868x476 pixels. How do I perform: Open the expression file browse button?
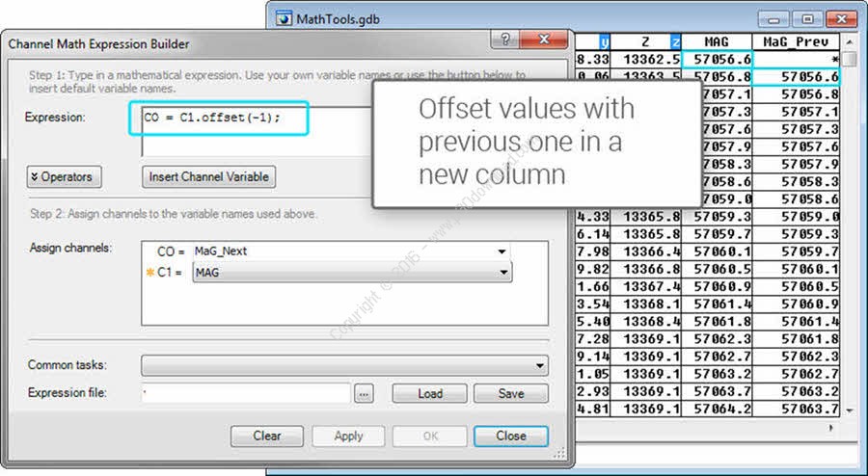tap(364, 394)
